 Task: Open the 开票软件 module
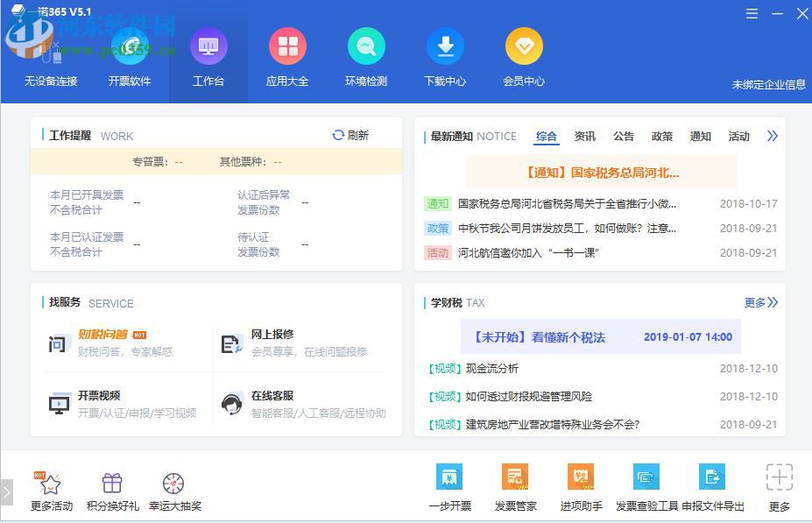tap(131, 57)
